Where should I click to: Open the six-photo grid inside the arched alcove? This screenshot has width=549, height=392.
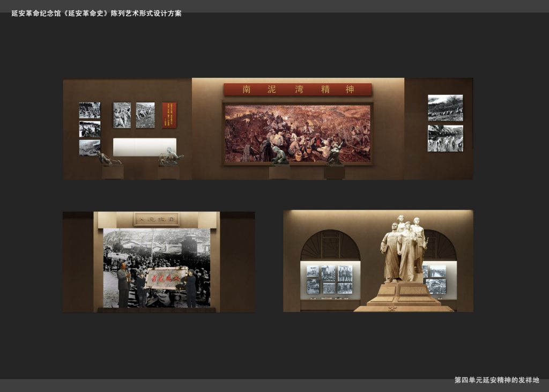(330, 279)
